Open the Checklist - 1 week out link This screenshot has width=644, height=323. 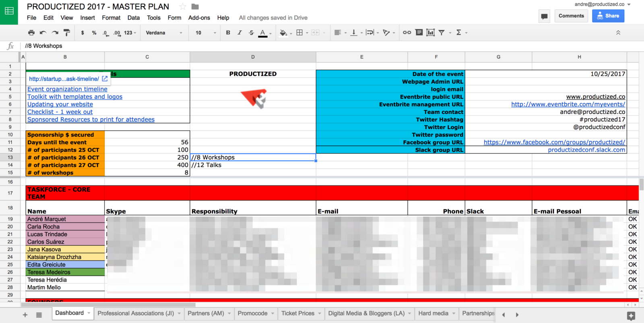(60, 112)
